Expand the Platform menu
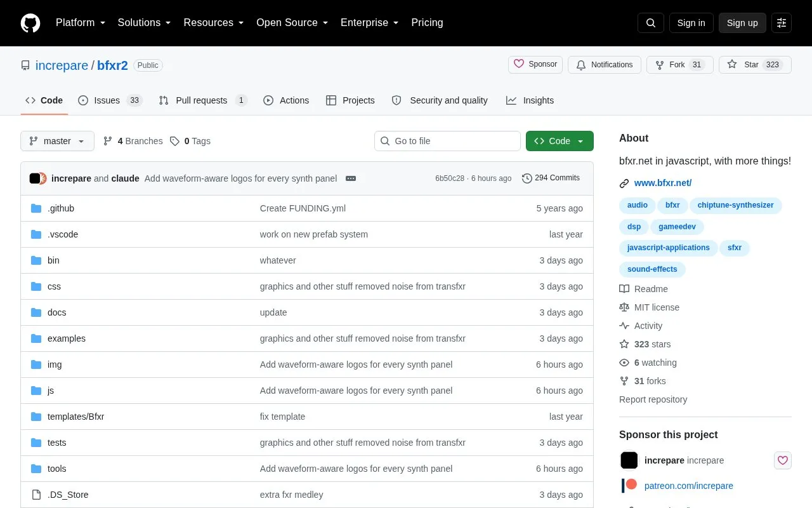Viewport: 812px width, 508px height. tap(81, 23)
